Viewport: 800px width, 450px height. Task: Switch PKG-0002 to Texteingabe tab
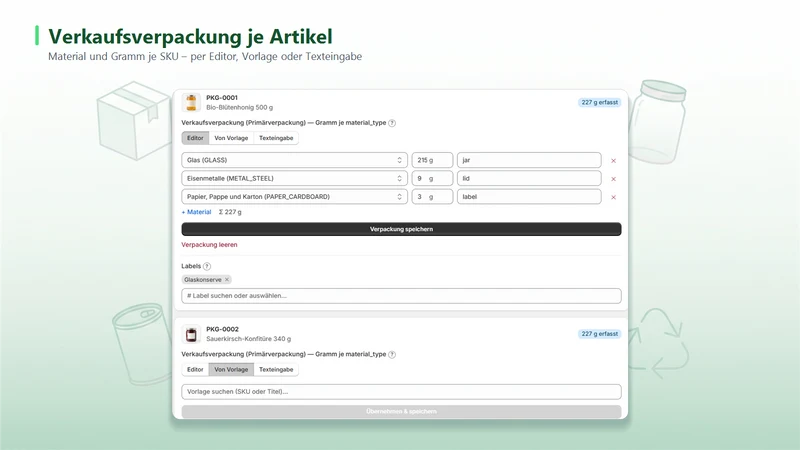tap(276, 370)
